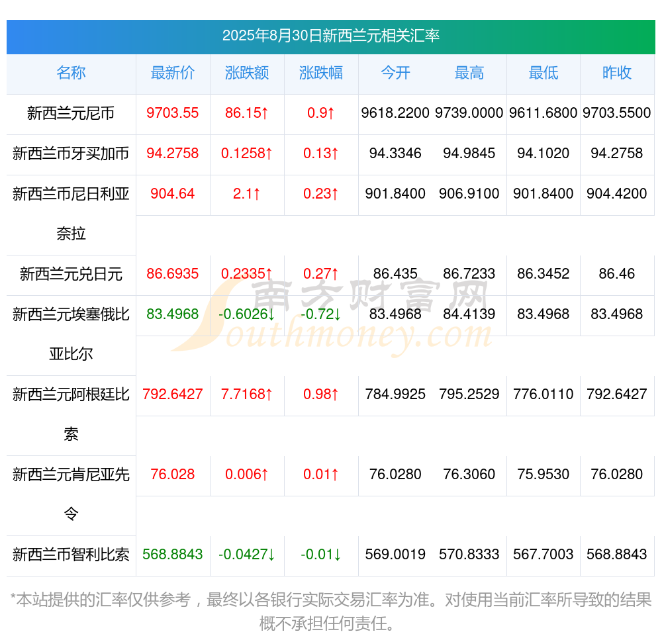The height and width of the screenshot is (644, 662).
Task: Click the change amount 0.1258↑
Action: (x=246, y=153)
